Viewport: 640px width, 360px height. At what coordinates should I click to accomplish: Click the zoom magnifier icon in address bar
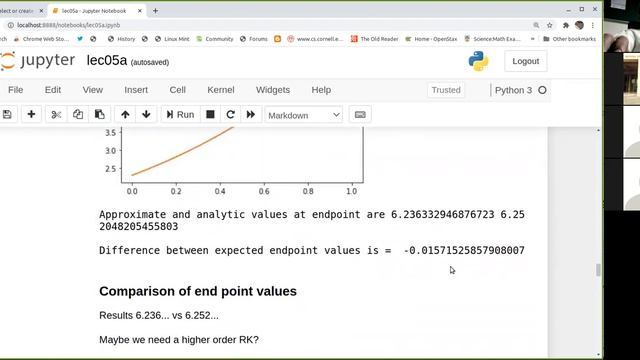coord(536,25)
